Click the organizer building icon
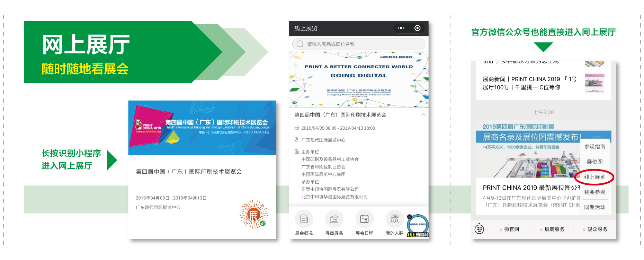Image resolution: width=644 pixels, height=260 pixels. 297,152
